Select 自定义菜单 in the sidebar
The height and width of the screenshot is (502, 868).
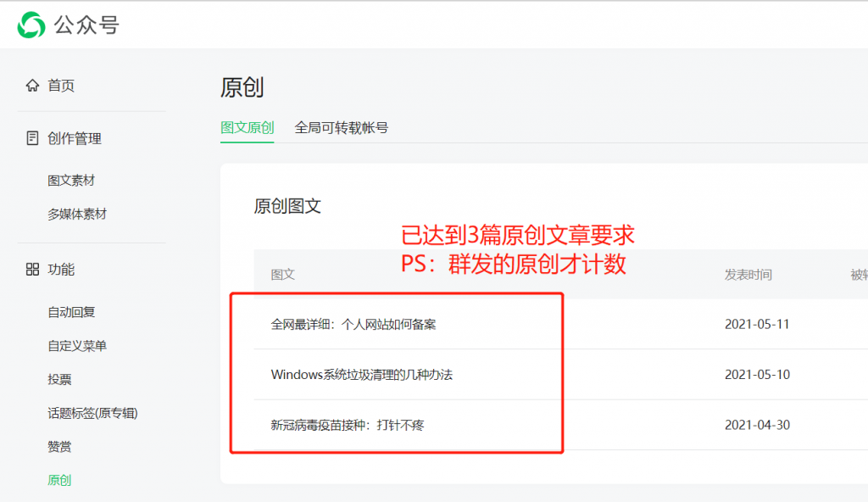click(77, 346)
